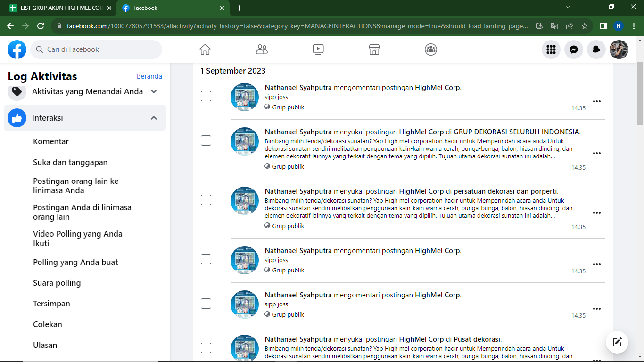
Task: Tick the checkbox for persatuan dekorasi dan porperti activity
Action: 206,200
